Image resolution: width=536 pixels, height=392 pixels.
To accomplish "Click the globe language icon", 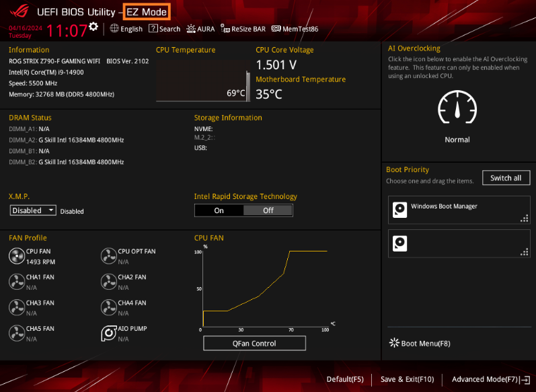I will (x=114, y=28).
